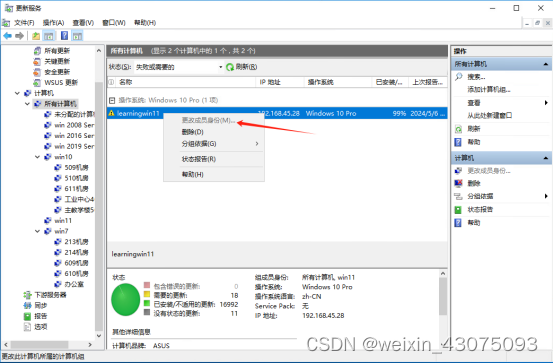Select 610机房 group in tree
553x363 pixels.
[76, 273]
